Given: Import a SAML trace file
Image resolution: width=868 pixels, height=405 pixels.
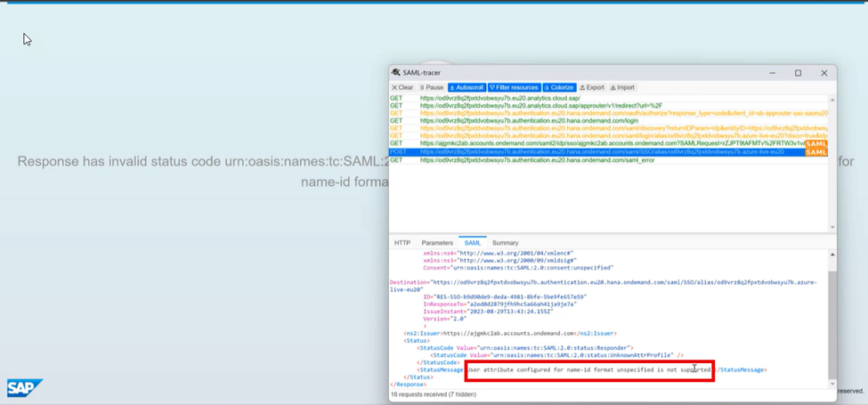Looking at the screenshot, I should [622, 87].
